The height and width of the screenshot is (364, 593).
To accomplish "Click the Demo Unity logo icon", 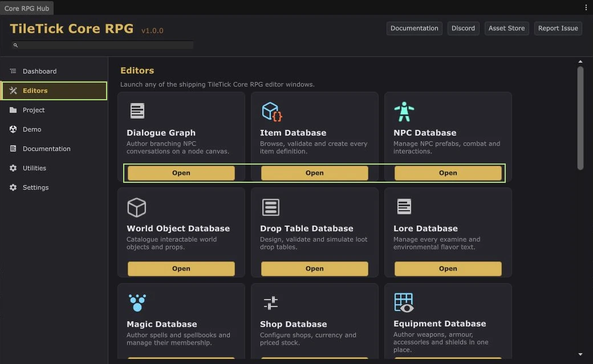I will 13,129.
